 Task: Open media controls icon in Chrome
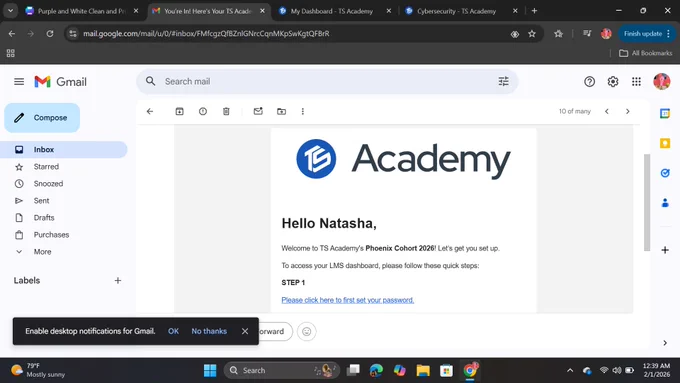(x=587, y=33)
